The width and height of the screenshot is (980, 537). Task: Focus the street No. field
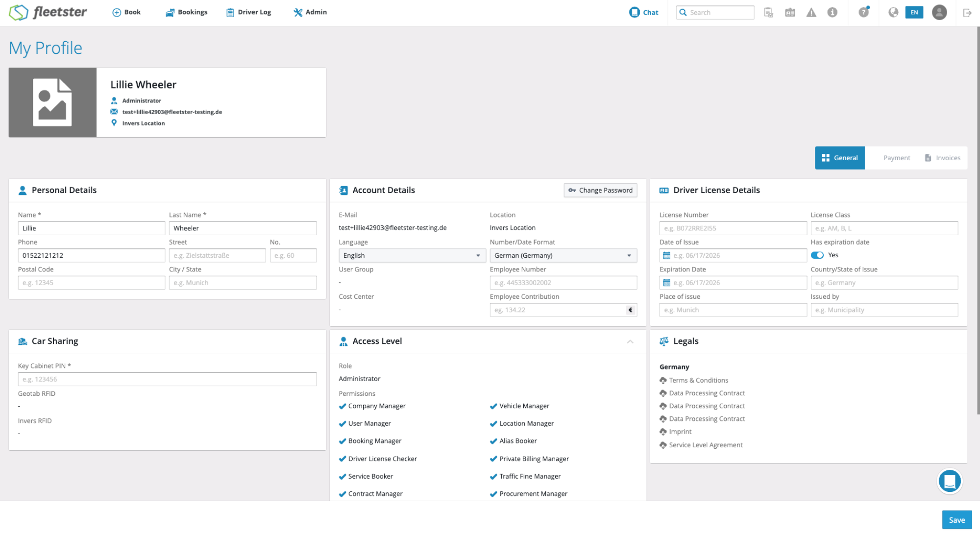[x=293, y=255]
